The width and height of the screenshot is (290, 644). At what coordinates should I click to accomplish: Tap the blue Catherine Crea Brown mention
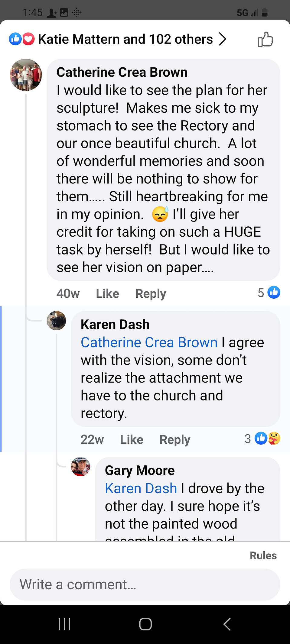149,342
